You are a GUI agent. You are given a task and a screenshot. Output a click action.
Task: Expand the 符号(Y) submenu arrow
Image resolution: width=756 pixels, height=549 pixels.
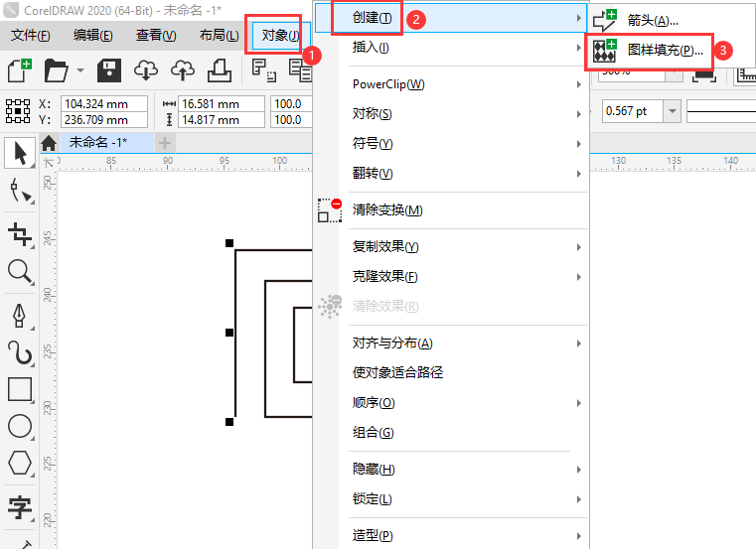tap(578, 144)
